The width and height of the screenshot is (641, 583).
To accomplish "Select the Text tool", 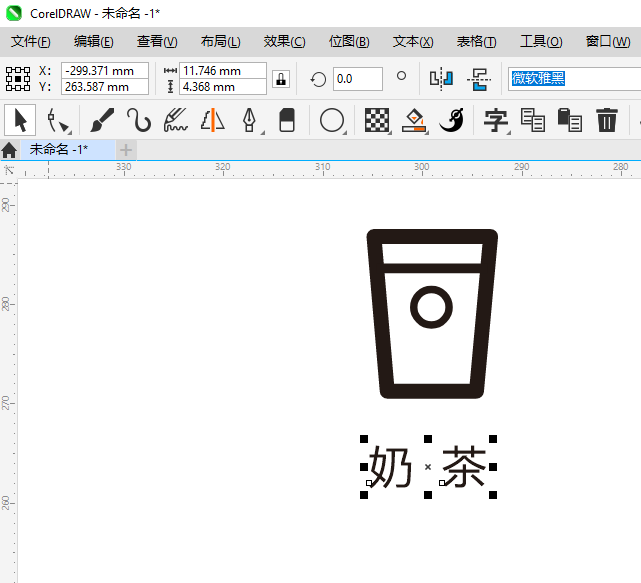I will click(495, 121).
